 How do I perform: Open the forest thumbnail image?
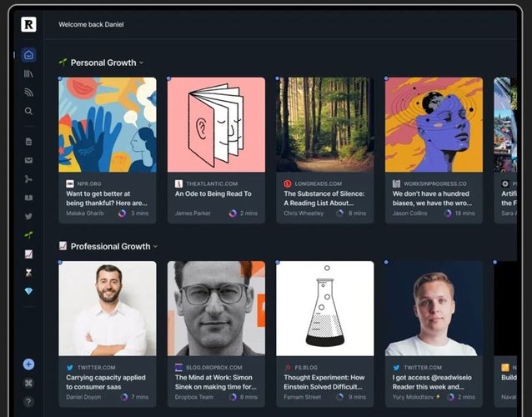[325, 124]
